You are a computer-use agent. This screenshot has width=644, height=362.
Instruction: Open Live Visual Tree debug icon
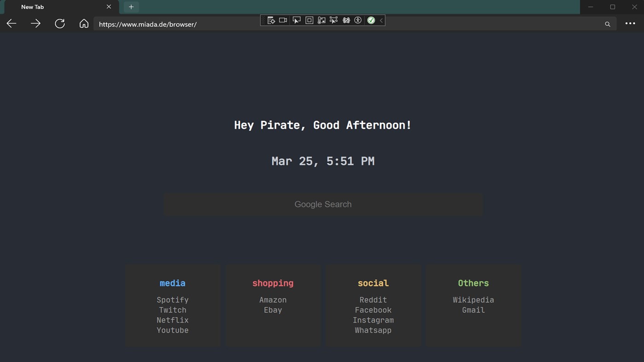[271, 20]
